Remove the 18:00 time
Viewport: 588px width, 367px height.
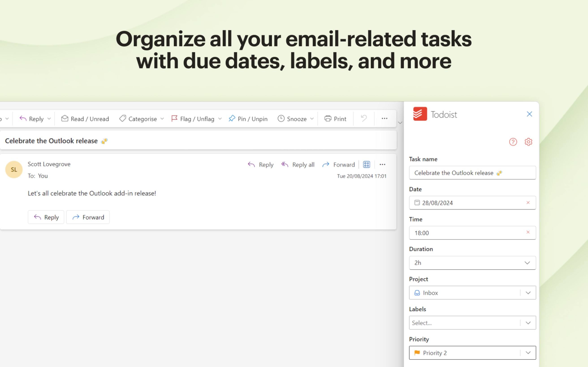(528, 233)
